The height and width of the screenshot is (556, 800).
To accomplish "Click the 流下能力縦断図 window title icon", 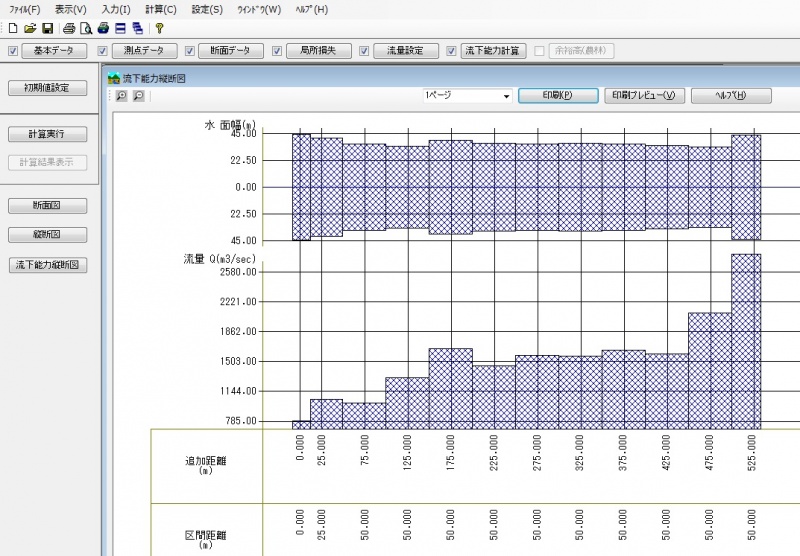I will click(114, 79).
